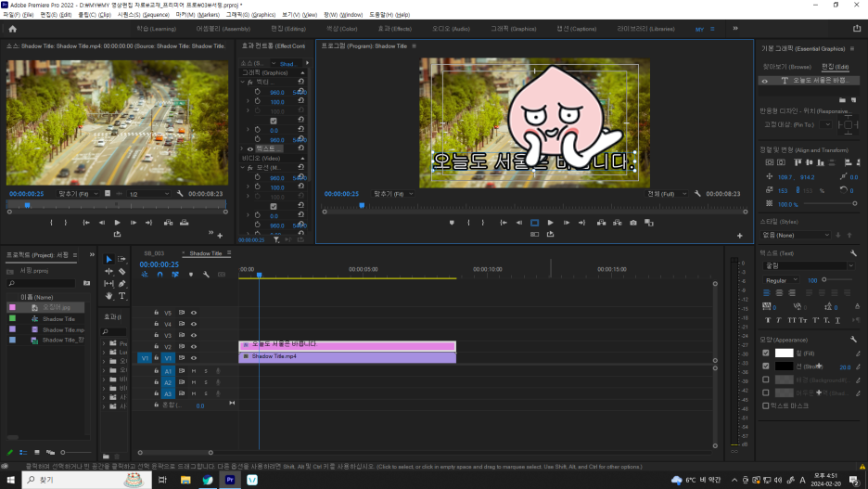The height and width of the screenshot is (489, 868).
Task: Toggle timeline snapping magnet icon
Action: point(160,274)
